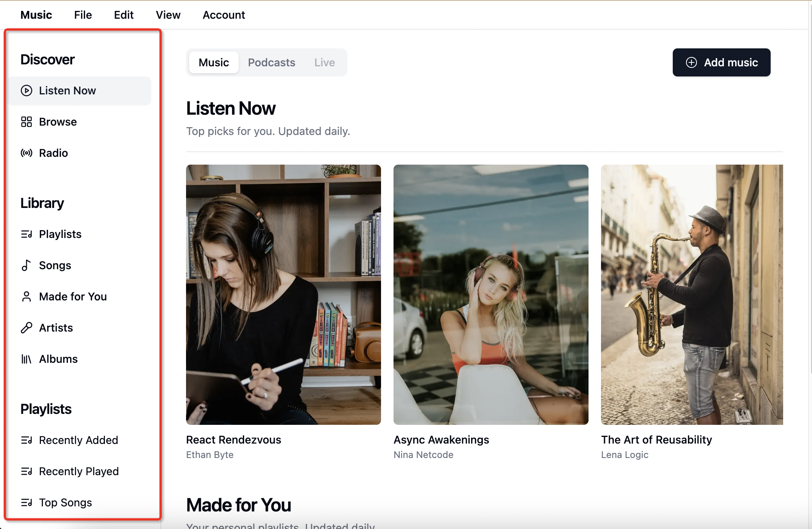Open the Recently Played playlist
Viewport: 812px width, 529px height.
point(79,471)
